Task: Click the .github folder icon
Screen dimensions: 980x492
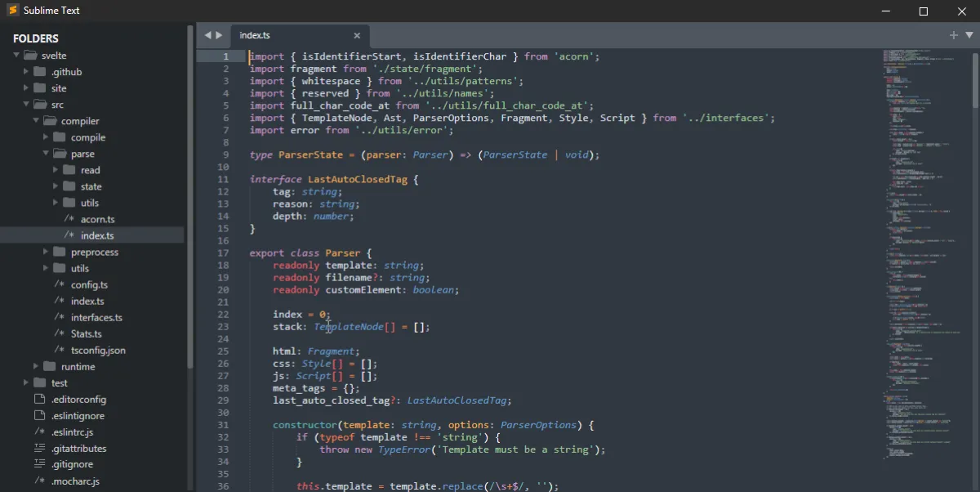Action: (39, 72)
